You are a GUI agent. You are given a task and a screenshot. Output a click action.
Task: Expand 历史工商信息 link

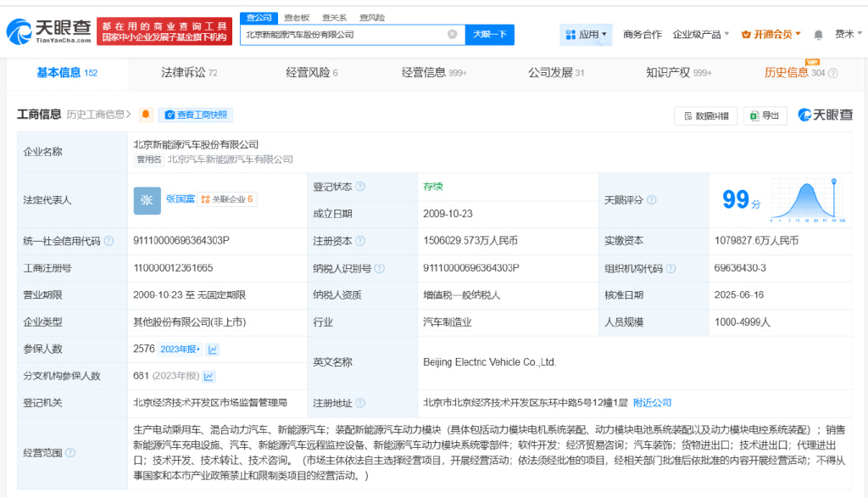click(x=98, y=115)
